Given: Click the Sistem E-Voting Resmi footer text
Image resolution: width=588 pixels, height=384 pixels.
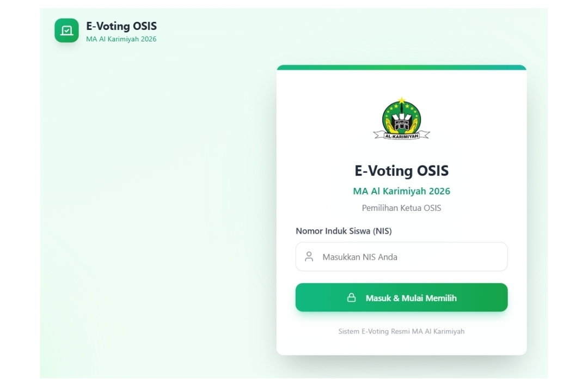Looking at the screenshot, I should click(x=401, y=331).
